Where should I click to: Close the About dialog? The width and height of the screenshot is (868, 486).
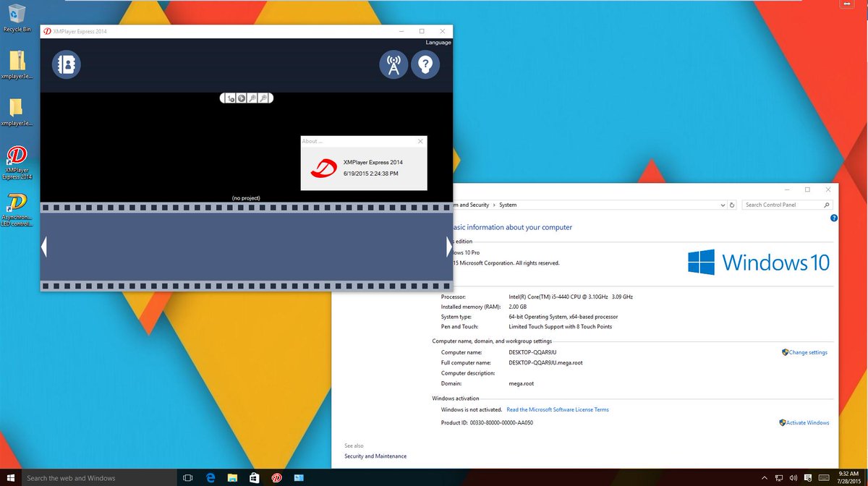point(421,141)
